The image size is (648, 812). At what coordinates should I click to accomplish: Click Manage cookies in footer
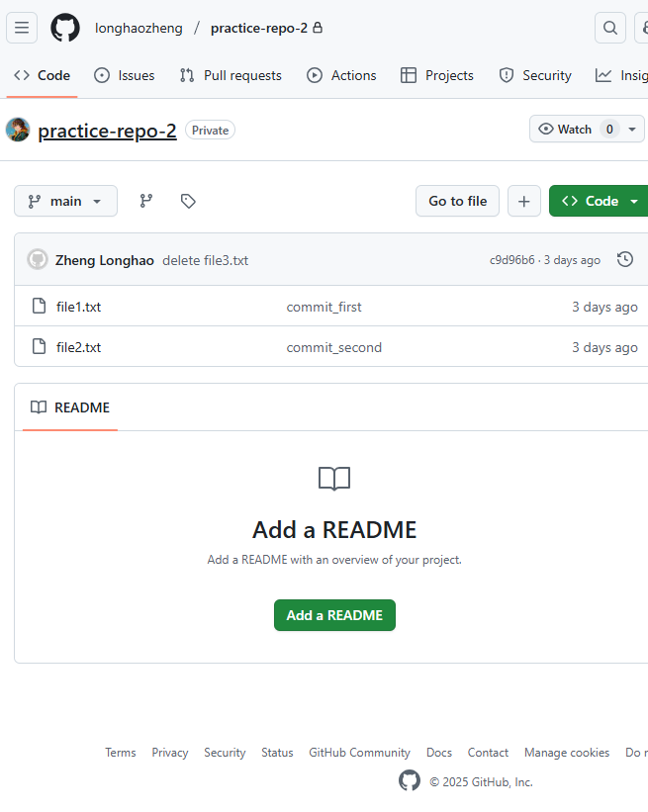[567, 753]
